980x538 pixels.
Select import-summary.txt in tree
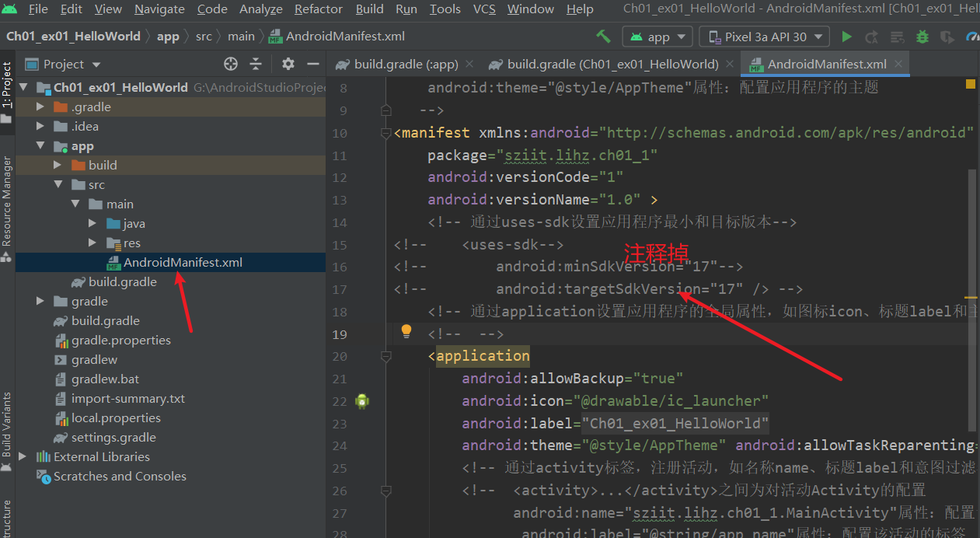coord(170,398)
